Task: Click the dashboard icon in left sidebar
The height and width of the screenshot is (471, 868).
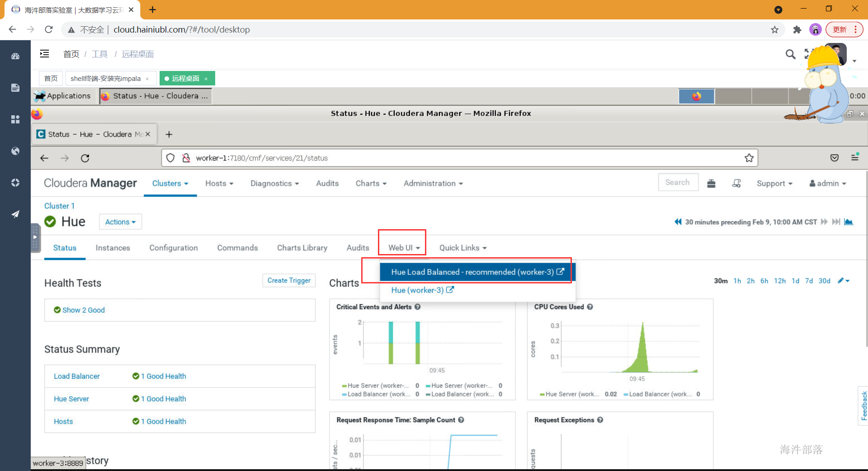Action: tap(15, 57)
